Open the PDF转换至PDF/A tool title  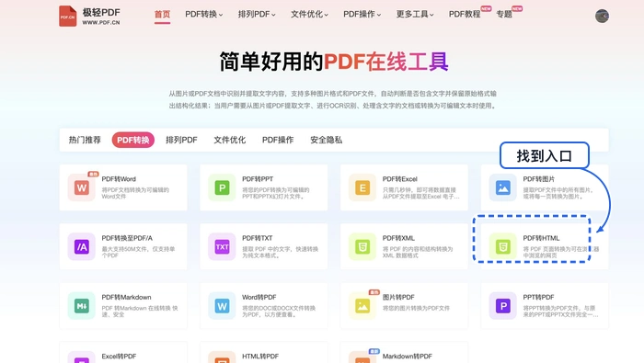(x=127, y=238)
